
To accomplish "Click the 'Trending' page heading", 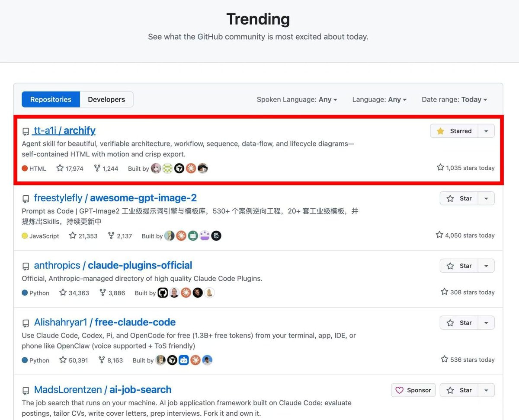I will (x=258, y=19).
